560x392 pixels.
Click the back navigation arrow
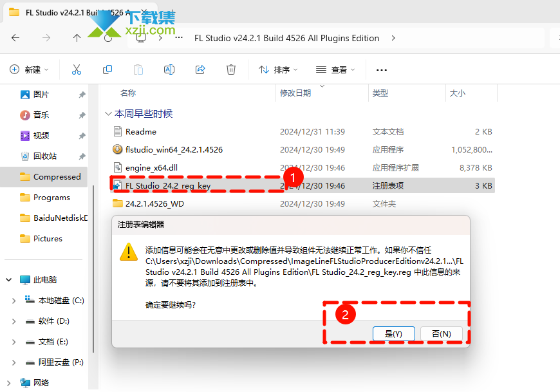(x=15, y=38)
